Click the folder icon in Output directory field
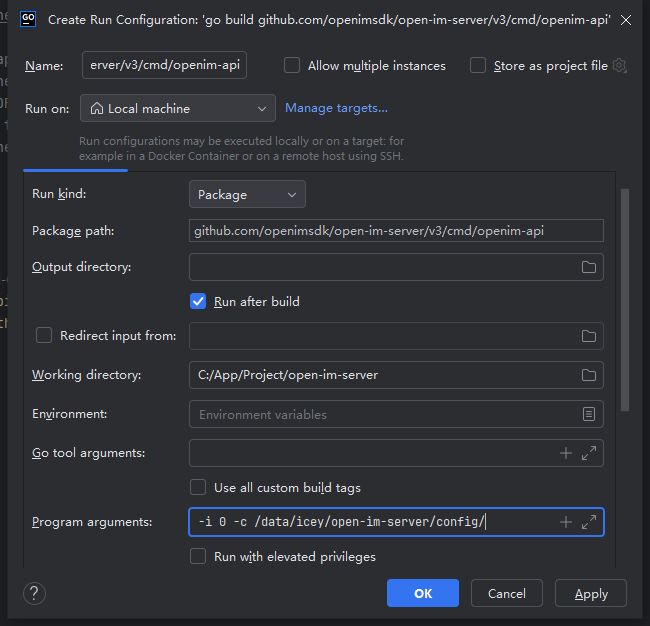The image size is (650, 626). (x=588, y=267)
